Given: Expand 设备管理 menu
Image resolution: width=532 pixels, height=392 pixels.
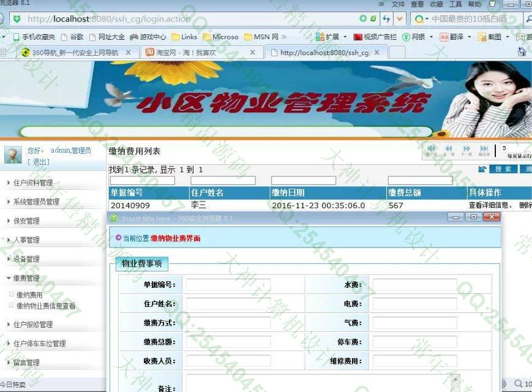Looking at the screenshot, I should click(x=26, y=259).
